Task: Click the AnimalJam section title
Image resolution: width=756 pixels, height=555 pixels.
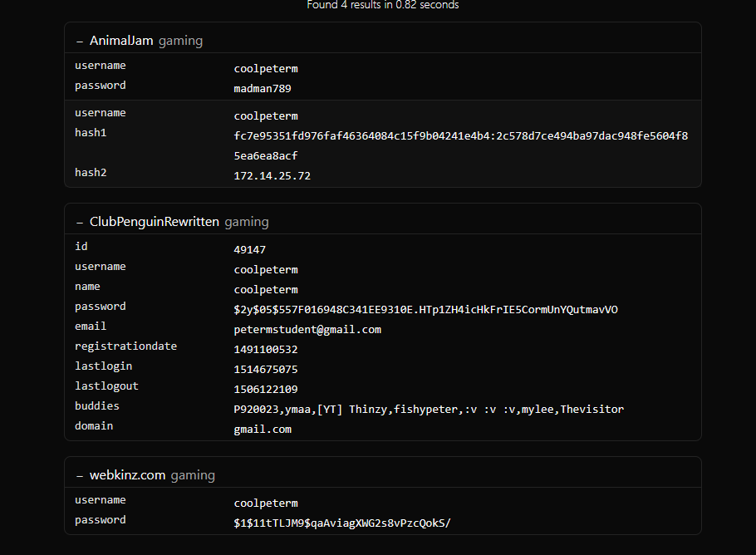Action: (121, 41)
